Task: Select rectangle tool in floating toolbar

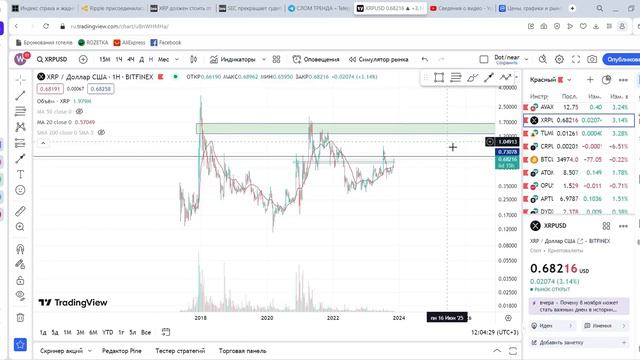Action: tap(439, 78)
